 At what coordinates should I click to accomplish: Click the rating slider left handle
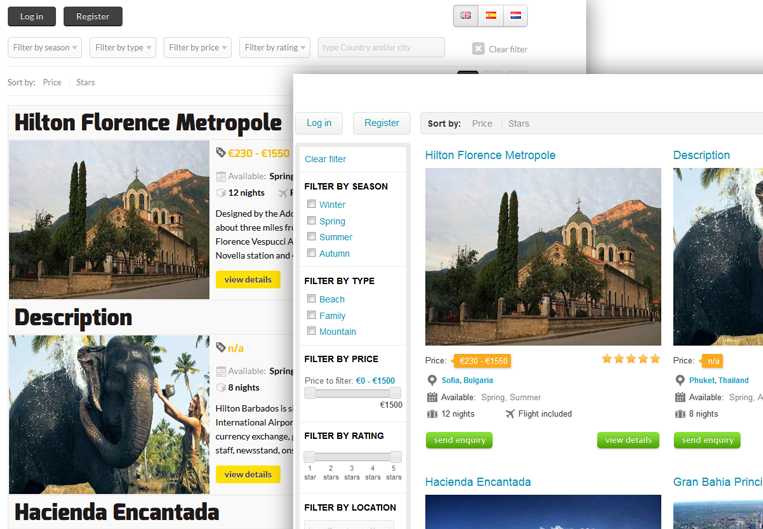point(309,456)
